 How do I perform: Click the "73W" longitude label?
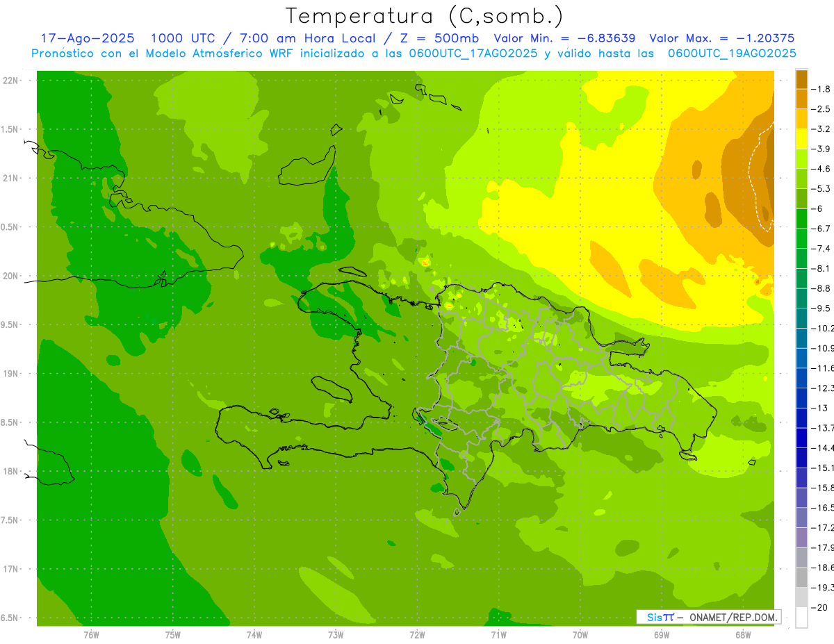(336, 634)
